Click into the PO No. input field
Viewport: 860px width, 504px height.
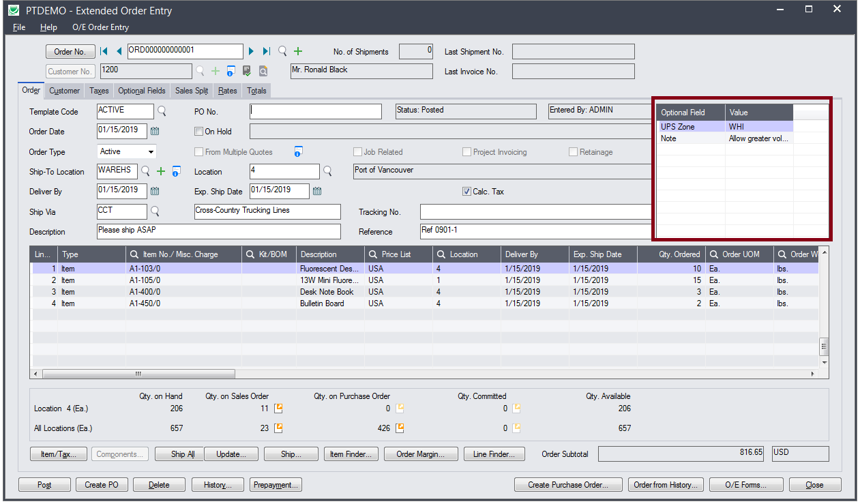[x=315, y=111]
